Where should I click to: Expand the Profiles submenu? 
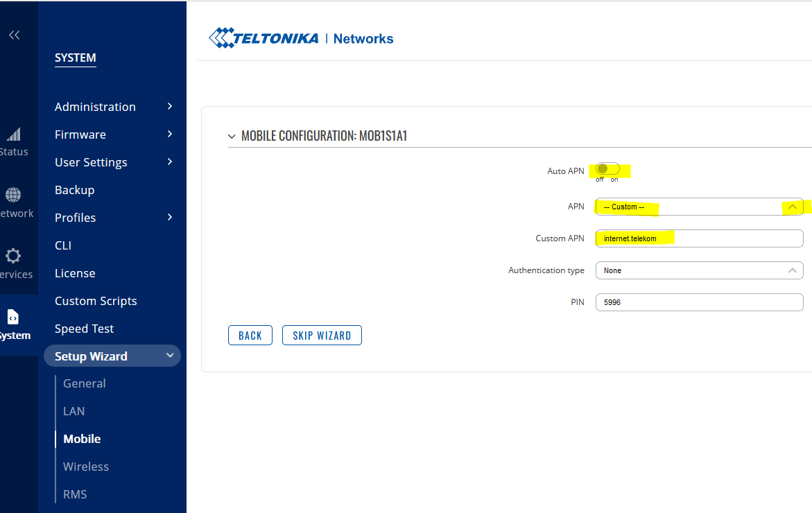(169, 218)
